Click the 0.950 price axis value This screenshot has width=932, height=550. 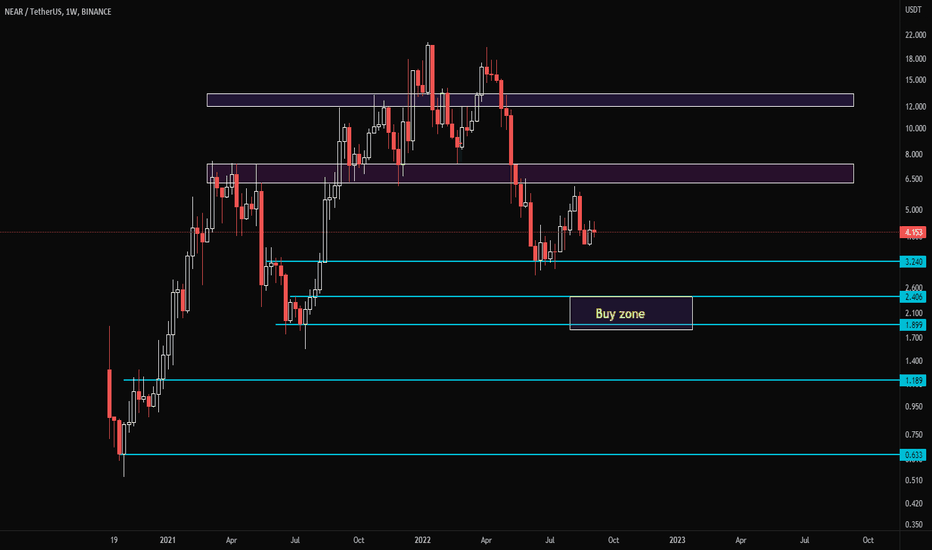click(914, 407)
